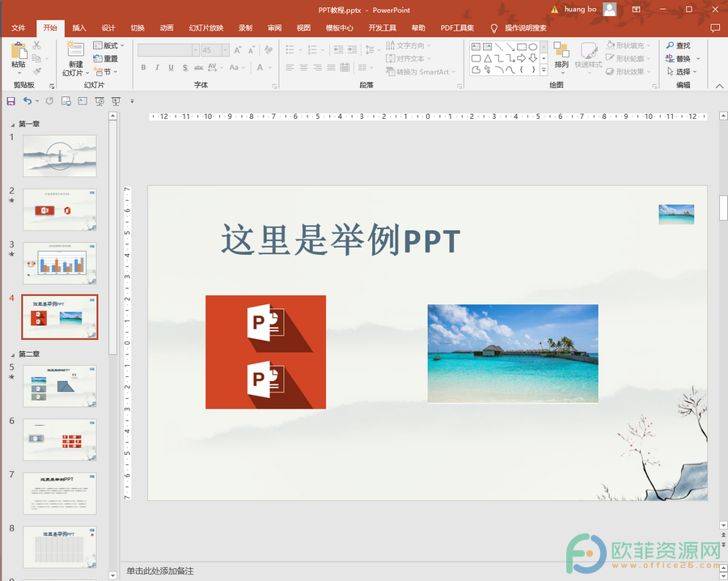Screen dimensions: 728x581
Task: Click the Paste (粘贴) clipboard icon
Action: coord(19,51)
